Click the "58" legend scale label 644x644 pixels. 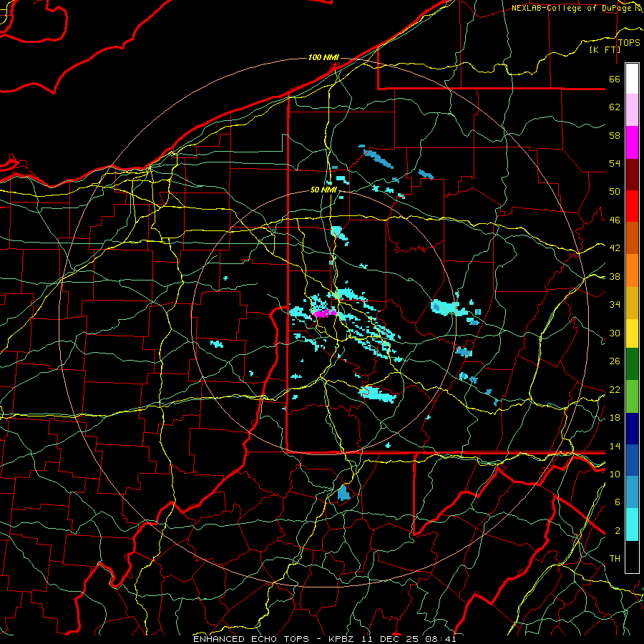pyautogui.click(x=615, y=135)
